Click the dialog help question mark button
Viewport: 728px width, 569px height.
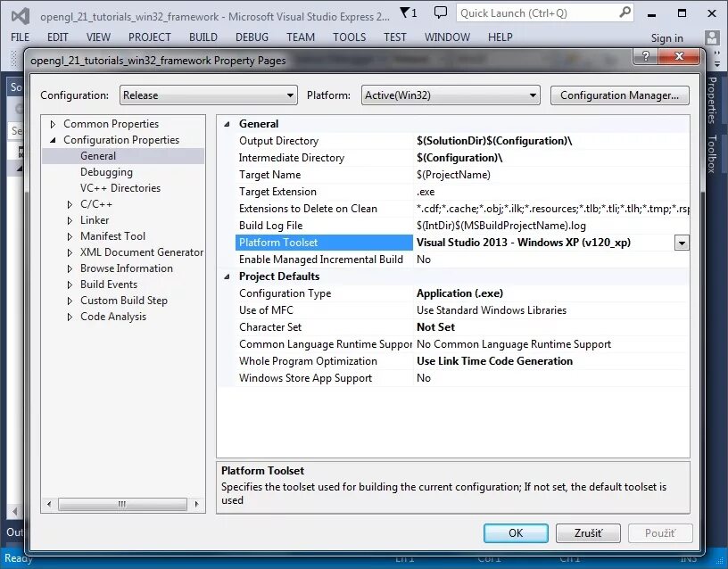(x=646, y=56)
